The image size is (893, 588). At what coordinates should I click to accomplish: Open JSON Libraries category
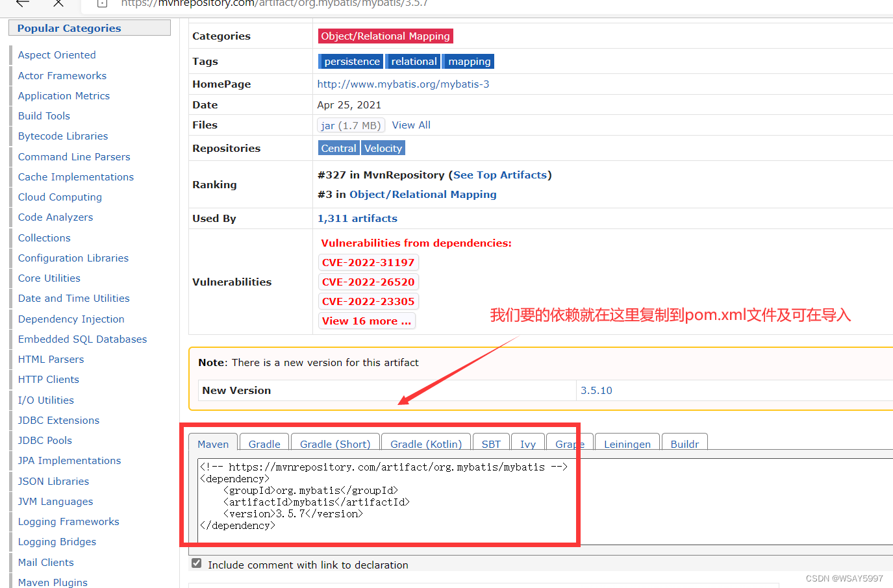point(53,482)
